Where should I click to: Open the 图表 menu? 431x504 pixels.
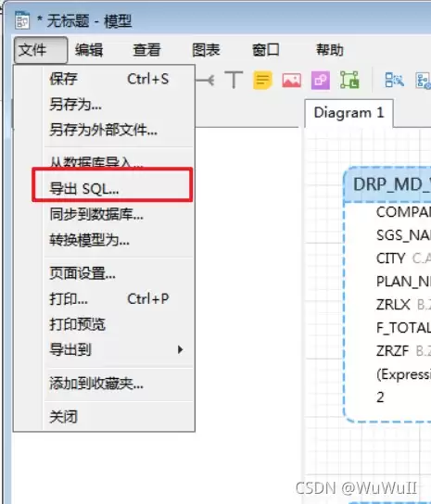[x=206, y=50]
